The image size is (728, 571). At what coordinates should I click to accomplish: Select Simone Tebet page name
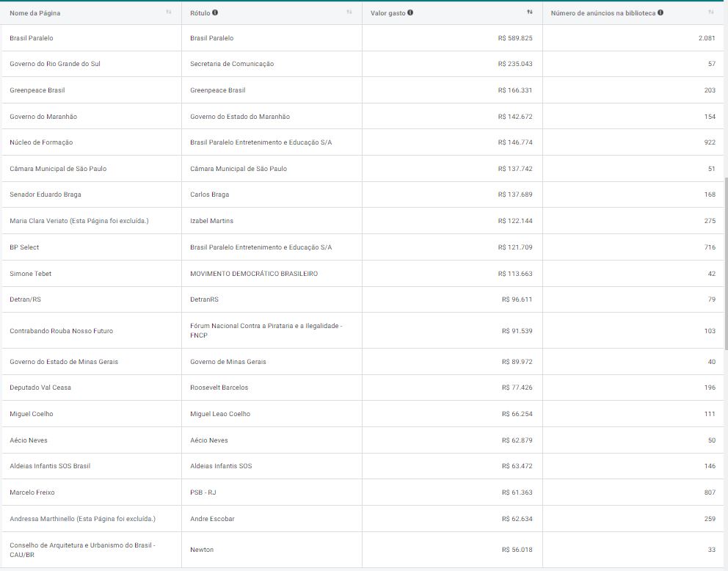pyautogui.click(x=31, y=274)
